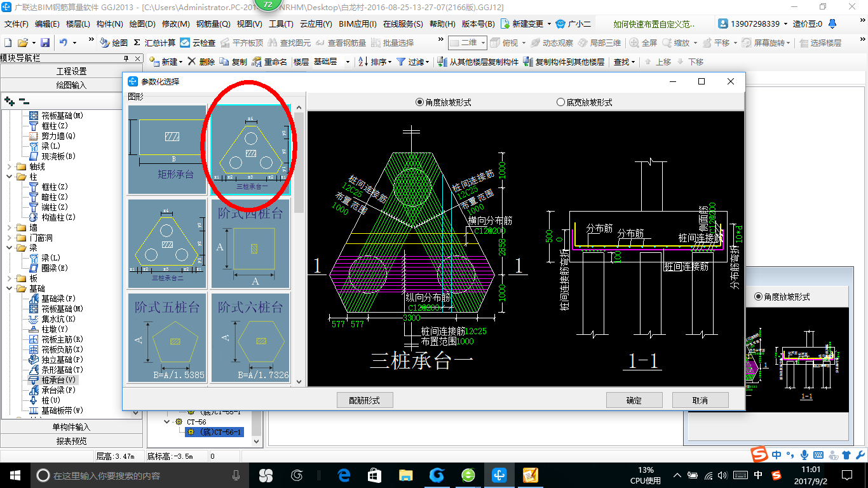Click 从其他楼层复制构件 tool
Image resolution: width=868 pixels, height=488 pixels.
coord(478,62)
